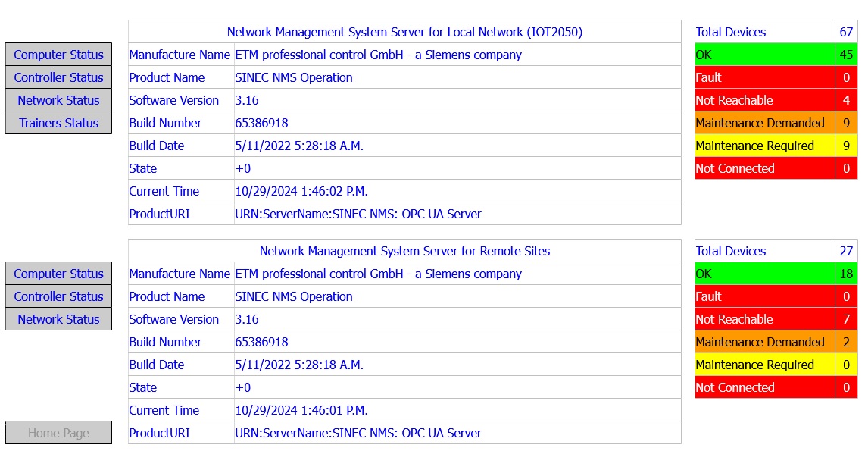
Task: Select the Remote Sites SINEC NMS Operation value
Action: [293, 296]
